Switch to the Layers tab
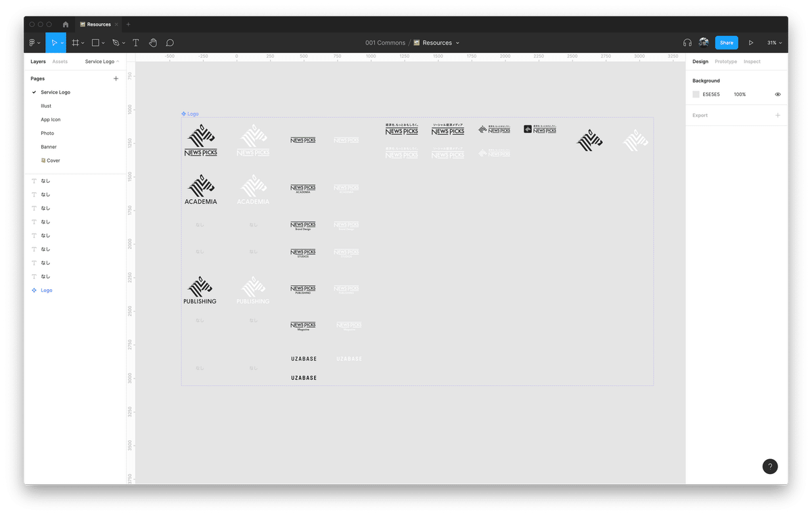812x516 pixels. point(38,62)
